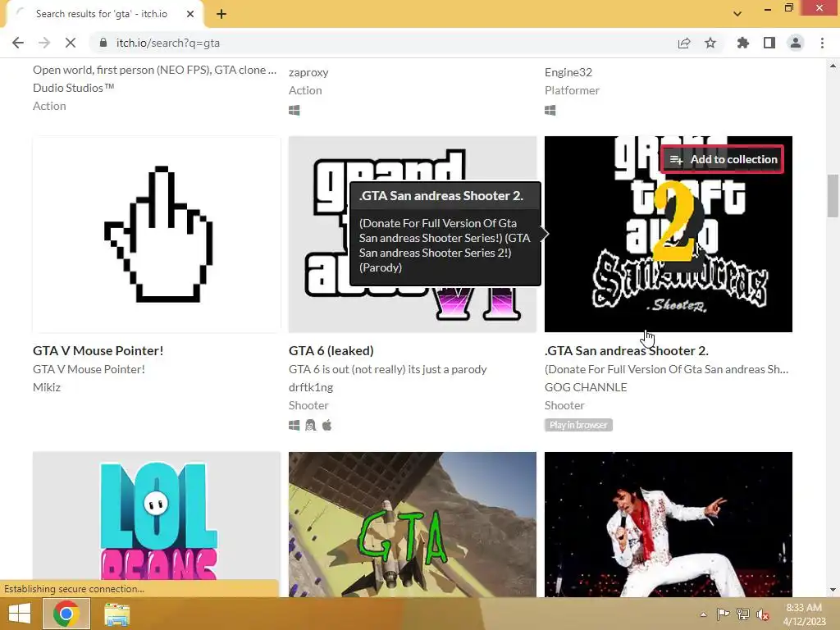This screenshot has width=840, height=630.
Task: Open Chrome's three-dot menu
Action: (x=822, y=43)
